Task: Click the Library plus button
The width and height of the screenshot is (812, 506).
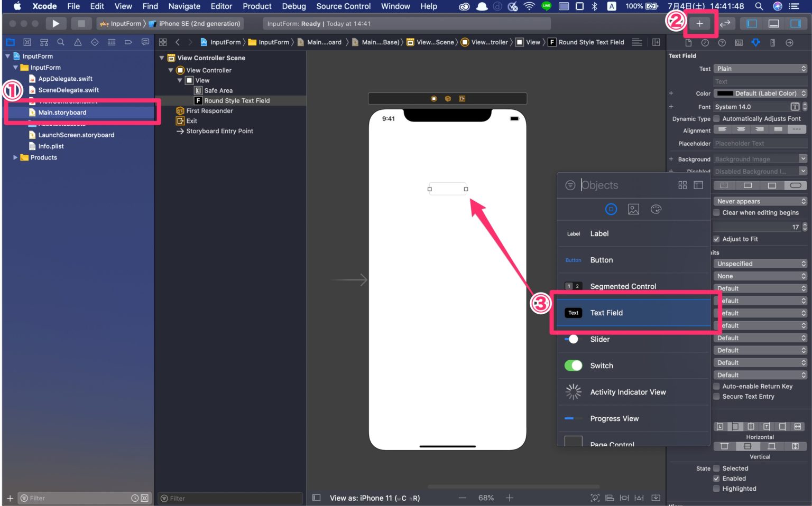Action: pos(700,23)
